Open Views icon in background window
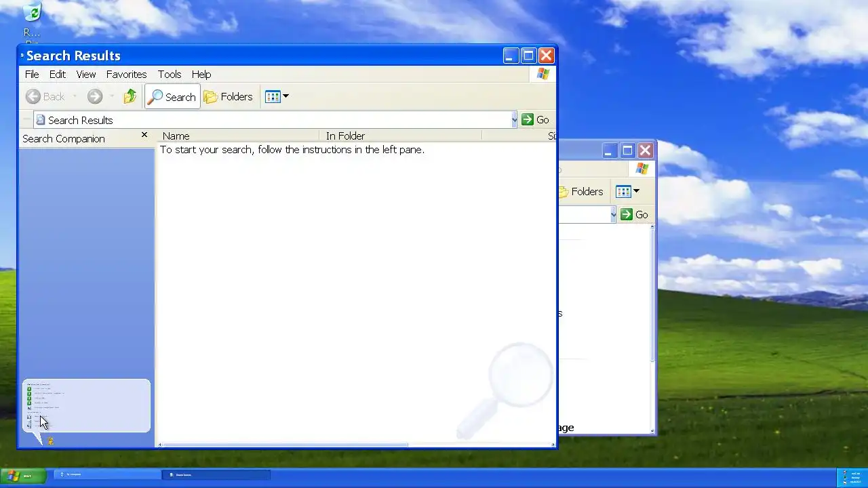This screenshot has width=868, height=488. (623, 192)
